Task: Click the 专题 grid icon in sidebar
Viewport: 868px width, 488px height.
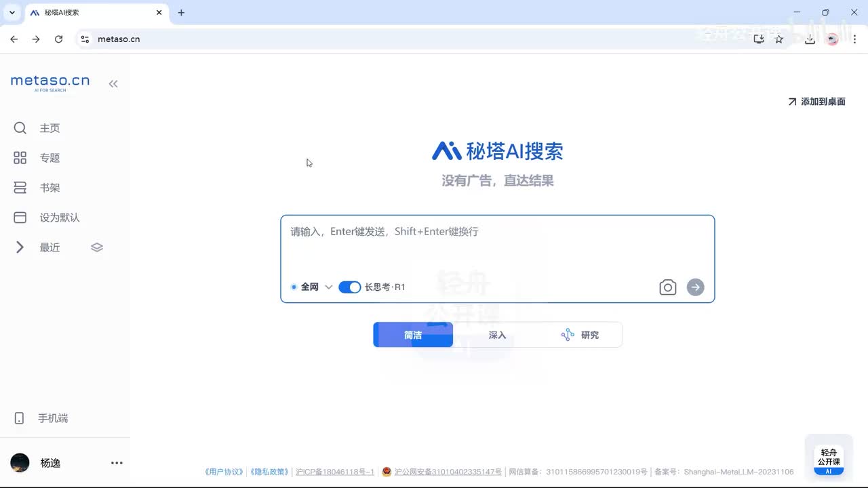Action: (x=20, y=158)
